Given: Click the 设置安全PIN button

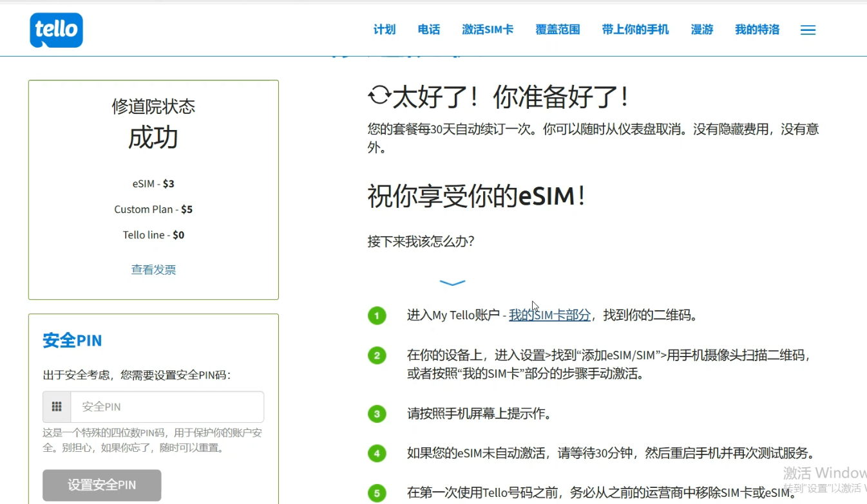Looking at the screenshot, I should click(102, 485).
